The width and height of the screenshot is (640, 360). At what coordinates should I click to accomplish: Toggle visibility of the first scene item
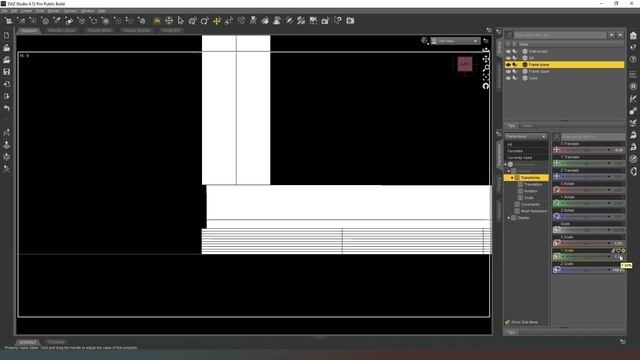point(508,51)
